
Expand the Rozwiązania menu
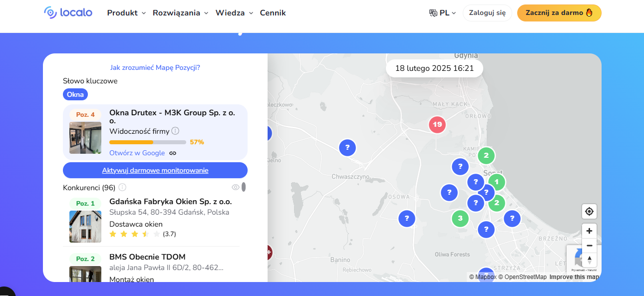coord(180,13)
